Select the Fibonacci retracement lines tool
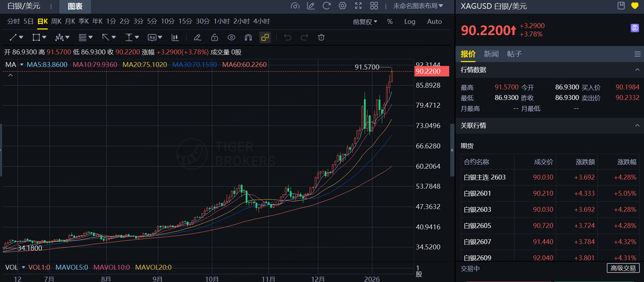 [82, 38]
